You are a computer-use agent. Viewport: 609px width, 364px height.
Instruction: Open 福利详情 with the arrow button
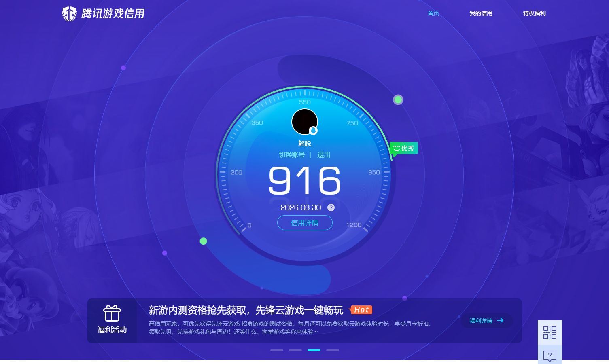(486, 321)
